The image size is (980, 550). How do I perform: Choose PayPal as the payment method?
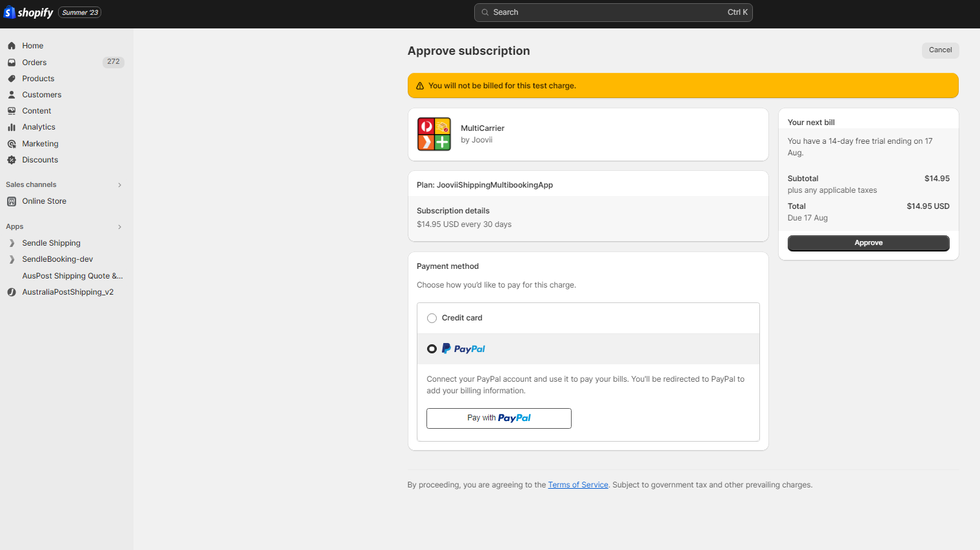point(432,348)
